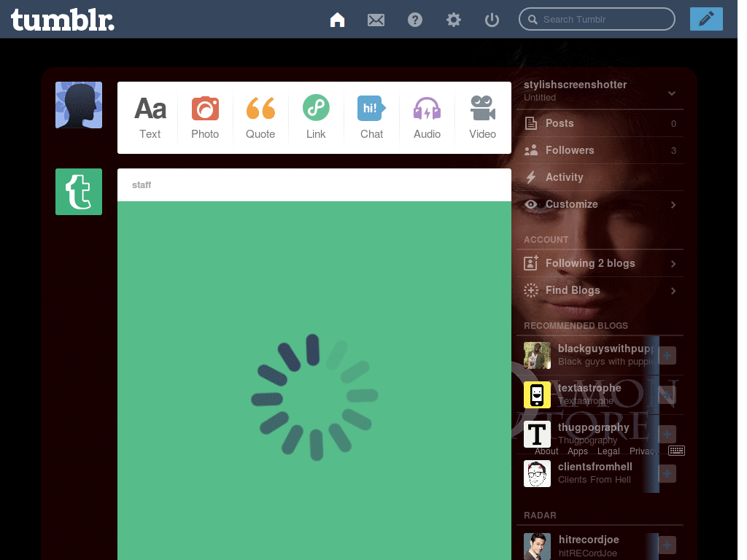Open settings gear icon in header
The width and height of the screenshot is (747, 560).
coord(454,20)
